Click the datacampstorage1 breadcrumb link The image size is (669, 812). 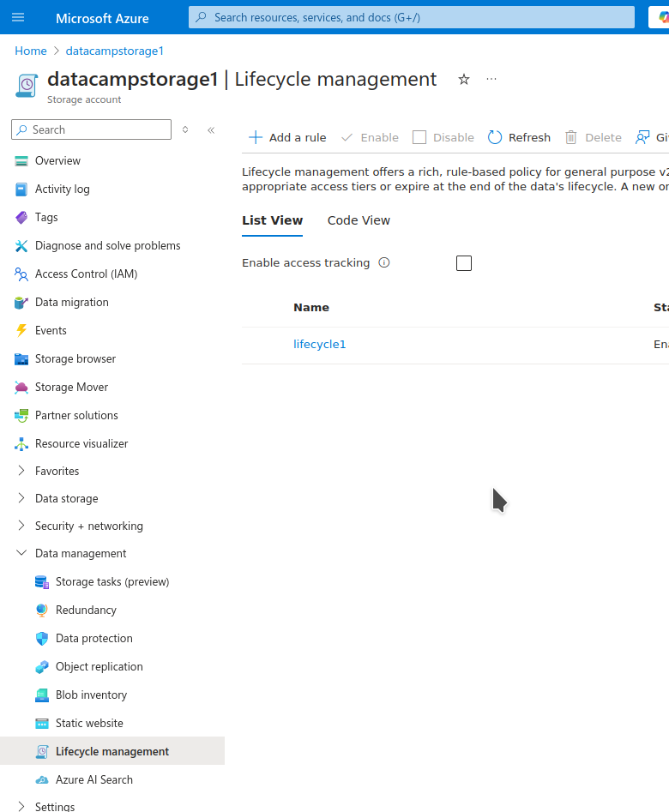pyautogui.click(x=115, y=51)
